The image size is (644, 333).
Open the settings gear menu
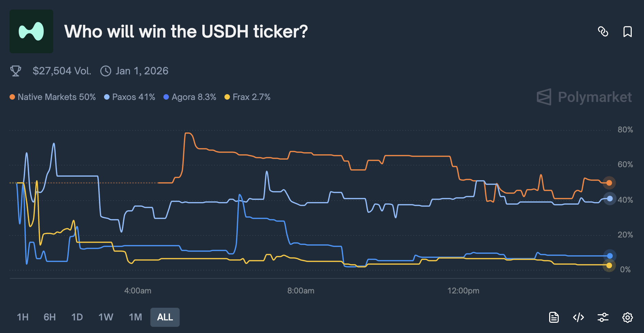(628, 317)
